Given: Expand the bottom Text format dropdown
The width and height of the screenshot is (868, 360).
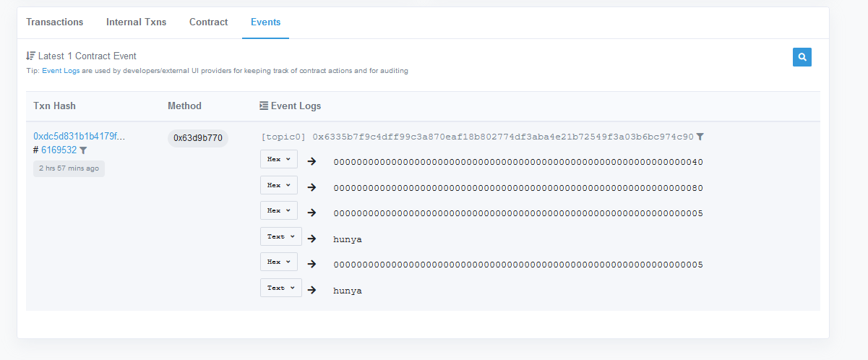Looking at the screenshot, I should [280, 288].
